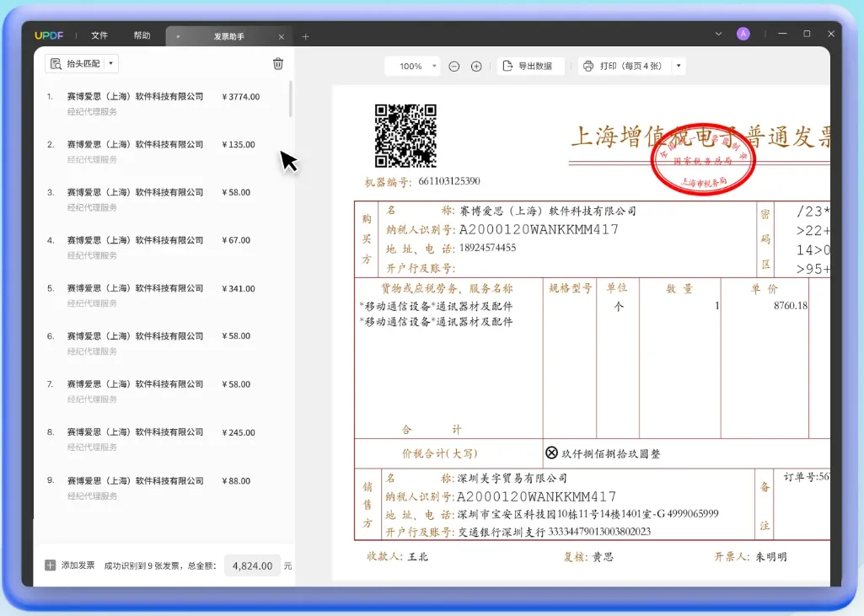The width and height of the screenshot is (864, 616).
Task: Select invoice 9 with ¥88.00
Action: (163, 488)
